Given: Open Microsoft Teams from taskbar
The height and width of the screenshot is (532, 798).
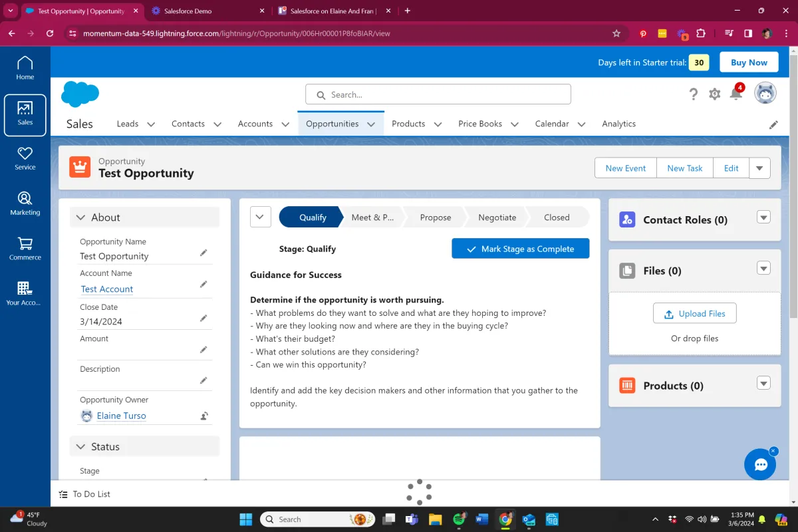Looking at the screenshot, I should pyautogui.click(x=412, y=519).
